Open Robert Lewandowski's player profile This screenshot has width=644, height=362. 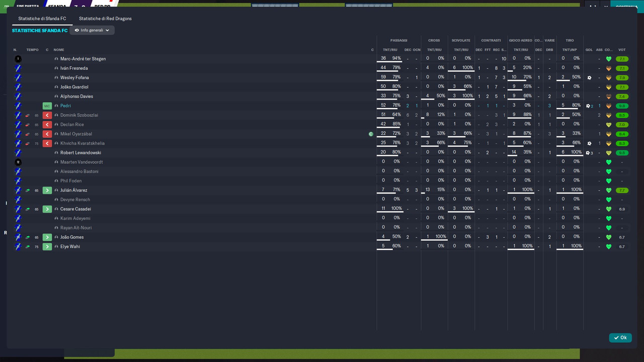tap(80, 153)
